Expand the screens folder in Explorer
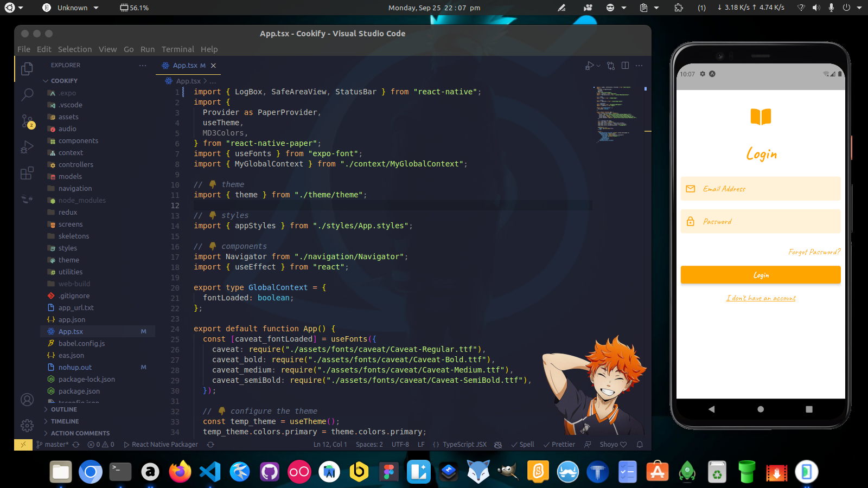Image resolution: width=868 pixels, height=488 pixels. click(71, 224)
